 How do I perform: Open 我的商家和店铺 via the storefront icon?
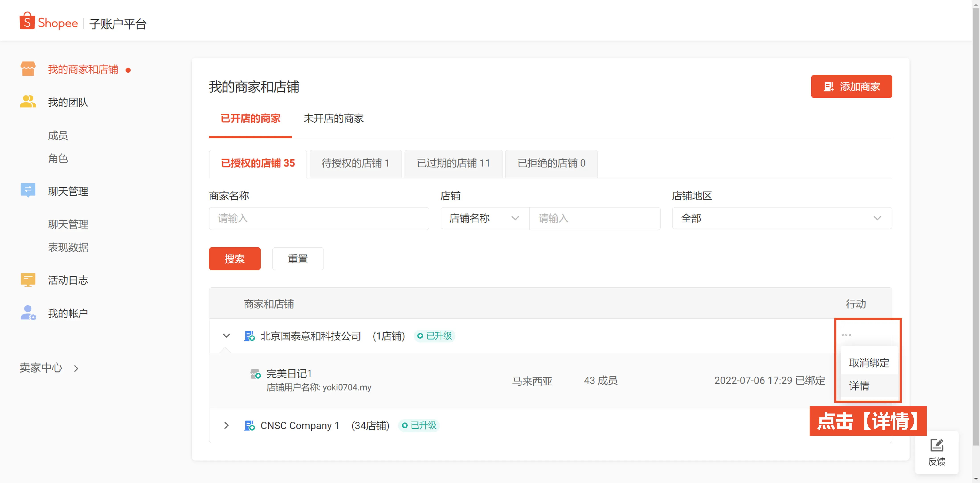pyautogui.click(x=28, y=69)
